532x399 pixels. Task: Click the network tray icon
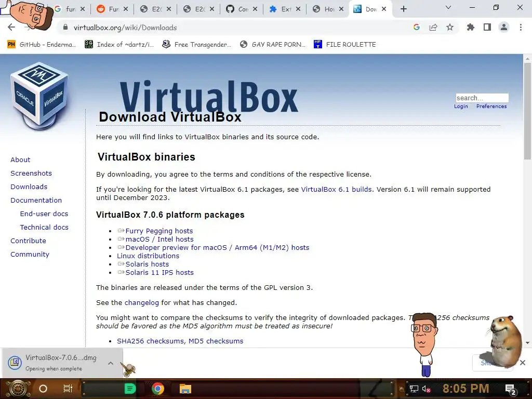click(x=414, y=389)
